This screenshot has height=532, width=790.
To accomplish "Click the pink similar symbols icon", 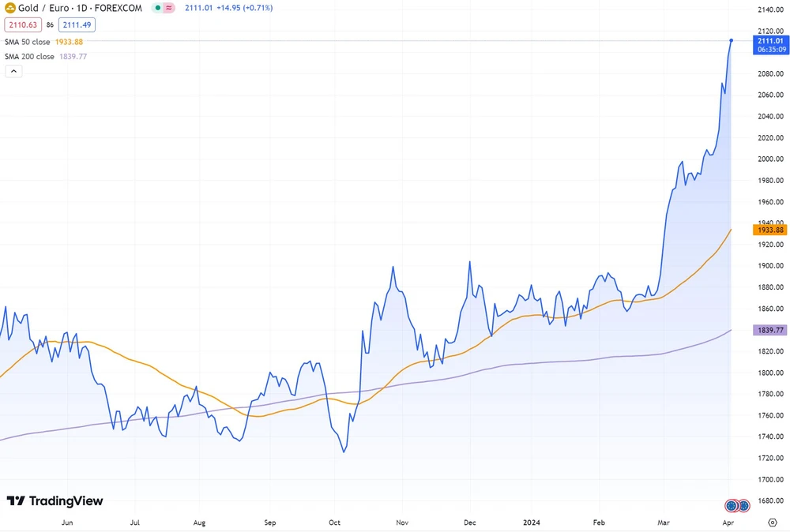I will 169,7.
